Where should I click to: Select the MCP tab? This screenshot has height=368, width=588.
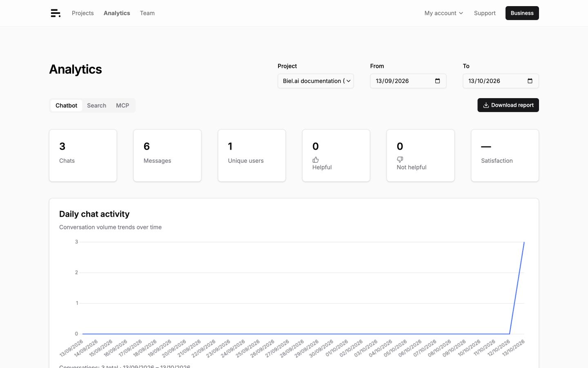pos(122,105)
